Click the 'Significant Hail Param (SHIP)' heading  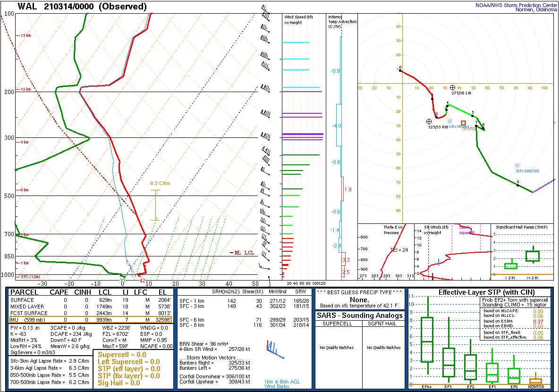point(521,227)
